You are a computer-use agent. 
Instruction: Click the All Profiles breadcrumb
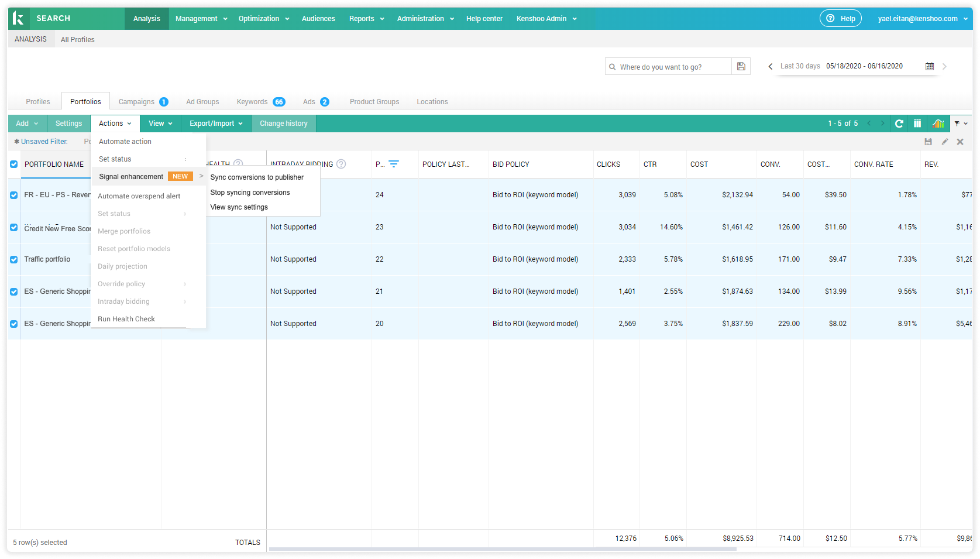tap(78, 40)
